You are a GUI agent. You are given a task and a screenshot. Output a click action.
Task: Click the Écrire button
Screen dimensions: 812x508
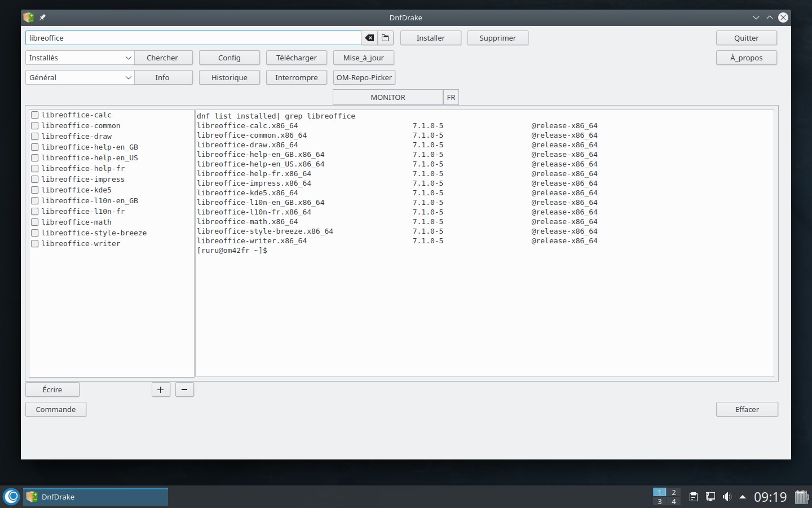pos(52,389)
